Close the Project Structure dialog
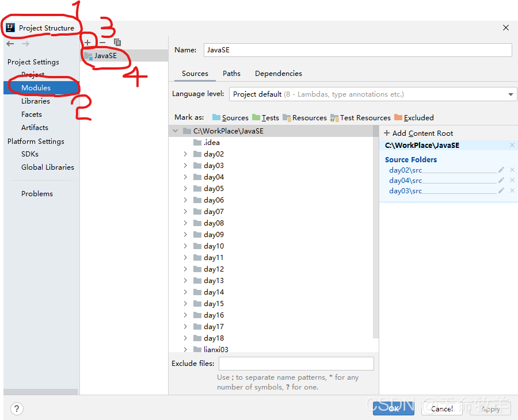 pyautogui.click(x=506, y=28)
